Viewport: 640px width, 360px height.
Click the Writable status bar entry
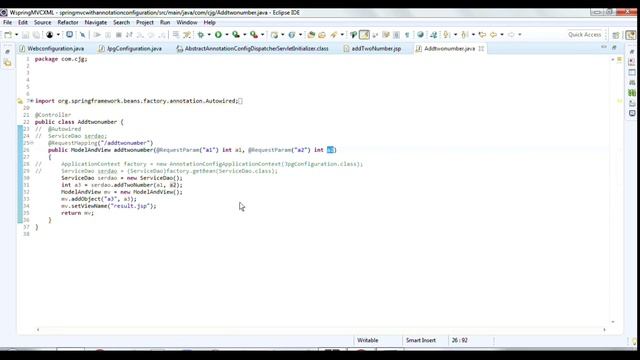(x=368, y=340)
